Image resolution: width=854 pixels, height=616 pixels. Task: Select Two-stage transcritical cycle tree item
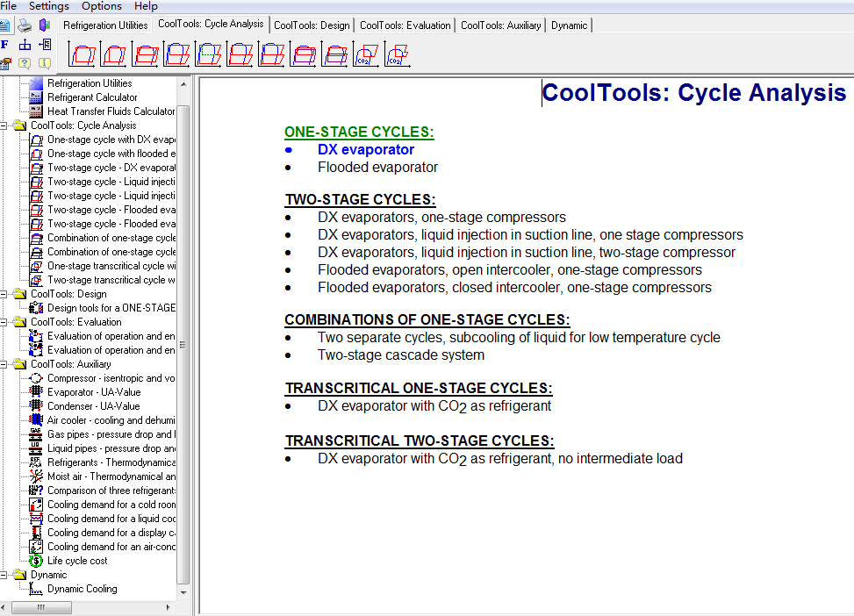[111, 280]
